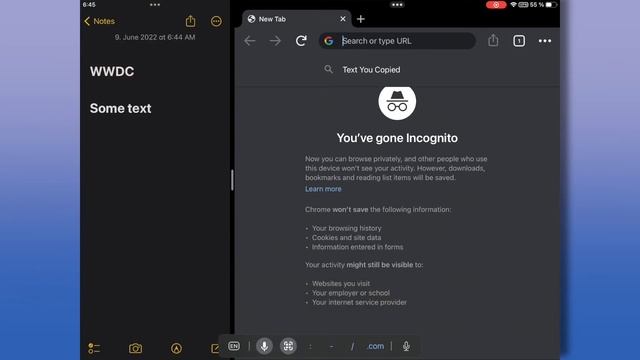
Task: Close the New Tab tab
Action: coord(343,19)
